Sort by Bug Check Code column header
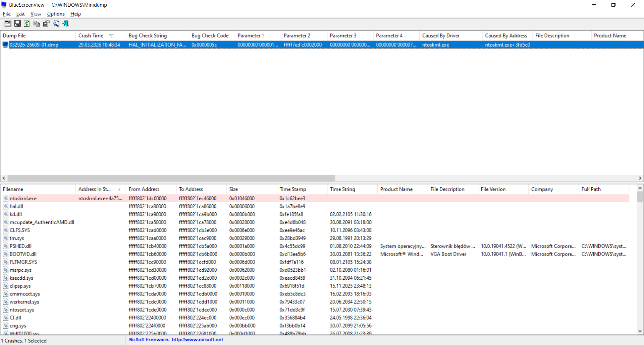Image resolution: width=644 pixels, height=345 pixels. point(212,36)
